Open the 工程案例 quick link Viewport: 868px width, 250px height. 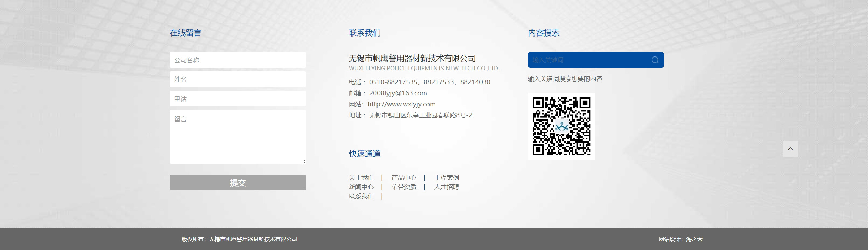coord(447,178)
